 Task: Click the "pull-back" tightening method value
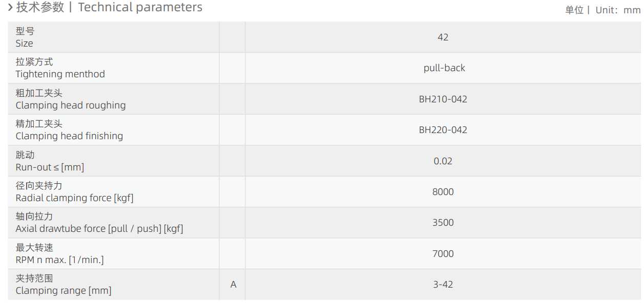(444, 68)
